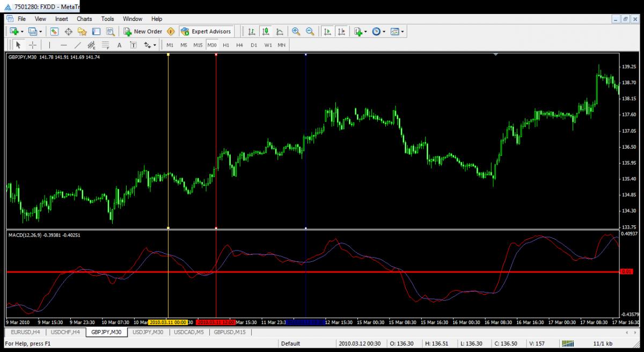Viewport: 644px width, 352px height.
Task: Click the New Order button
Action: tap(142, 32)
